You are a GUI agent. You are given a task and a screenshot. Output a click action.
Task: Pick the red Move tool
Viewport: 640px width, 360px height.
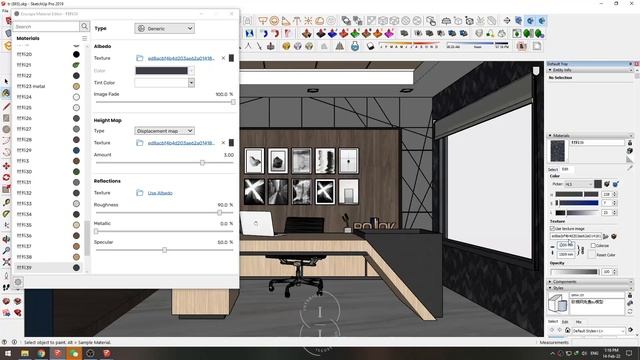coord(6,166)
